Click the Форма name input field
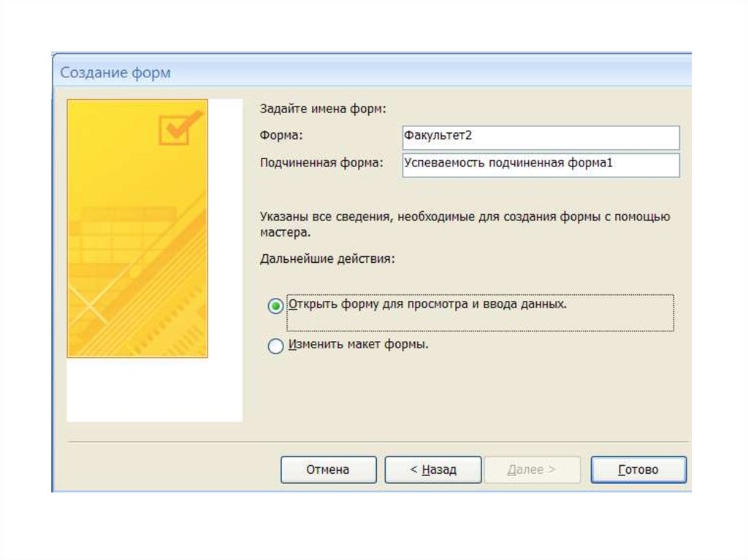 [x=541, y=137]
